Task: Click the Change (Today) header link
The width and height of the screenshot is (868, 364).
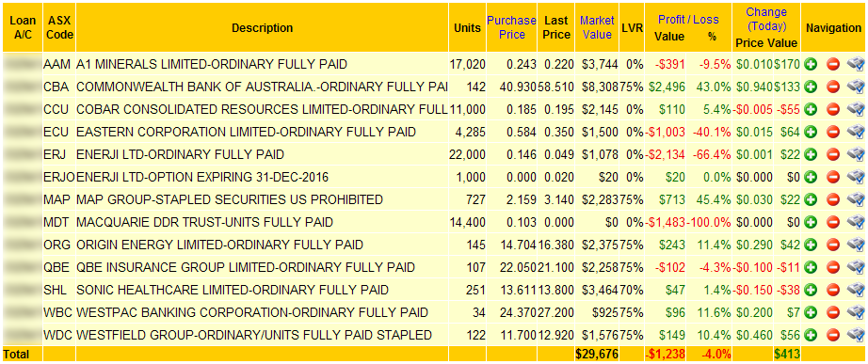Action: (766, 19)
